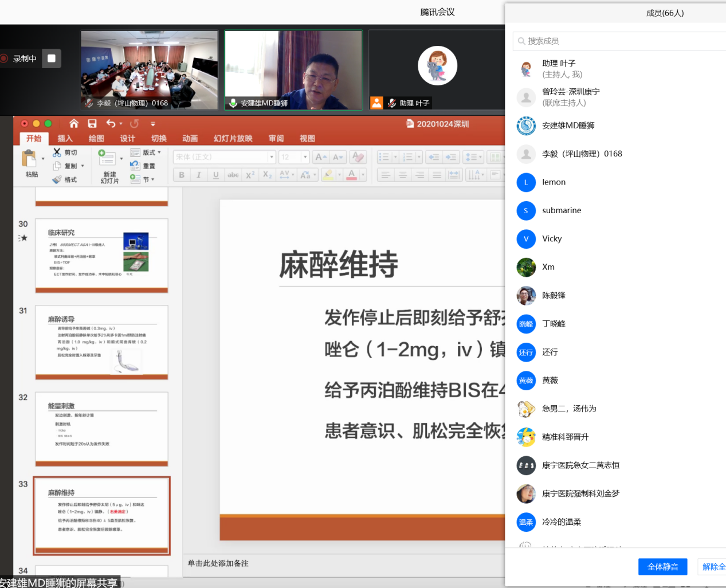The height and width of the screenshot is (588, 726).
Task: Click the orange host icon beside 助理 叶子
Action: click(x=376, y=103)
